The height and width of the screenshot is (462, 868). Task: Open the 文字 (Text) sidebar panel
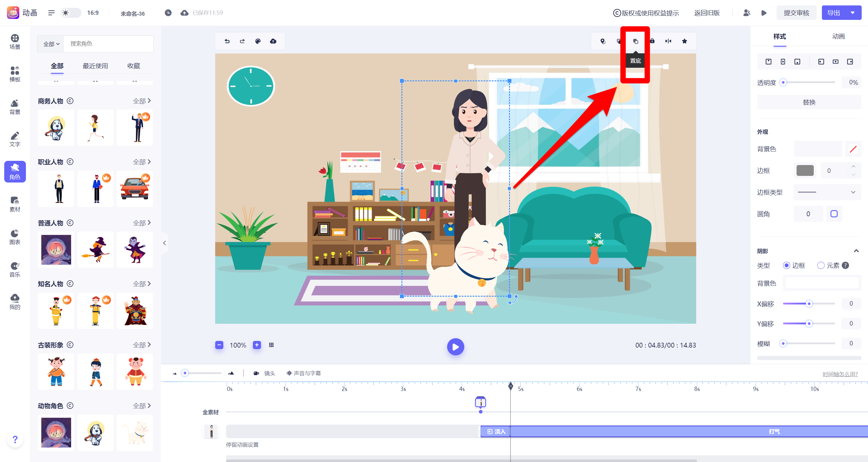tap(15, 139)
